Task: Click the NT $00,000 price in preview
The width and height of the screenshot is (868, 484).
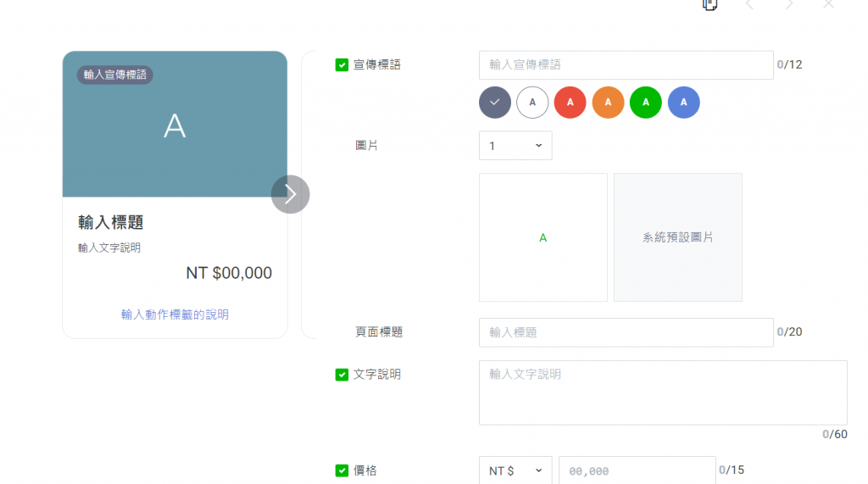Action: [229, 273]
